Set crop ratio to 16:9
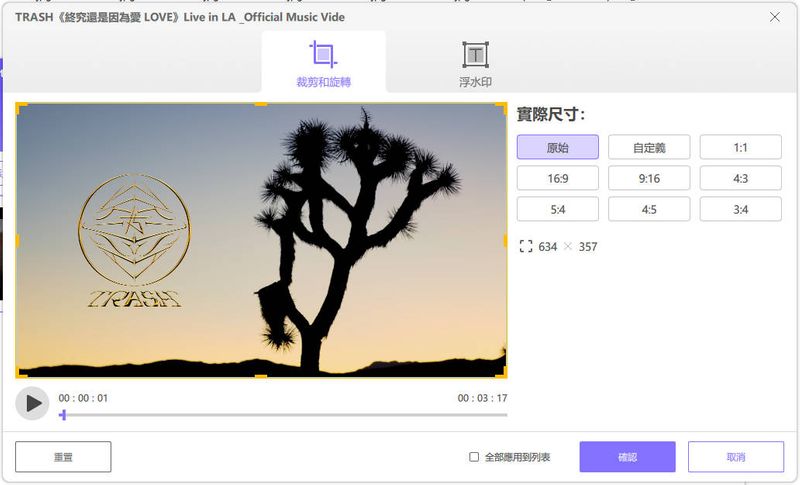Screen dimensions: 800x485 pos(558,178)
